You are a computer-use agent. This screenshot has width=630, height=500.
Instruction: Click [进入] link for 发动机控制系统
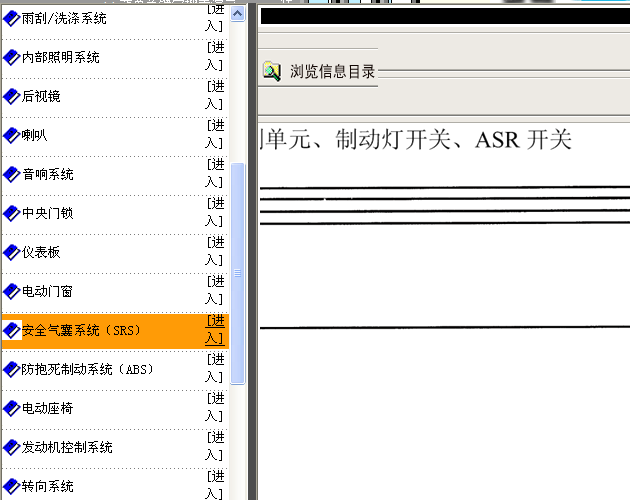coord(215,447)
